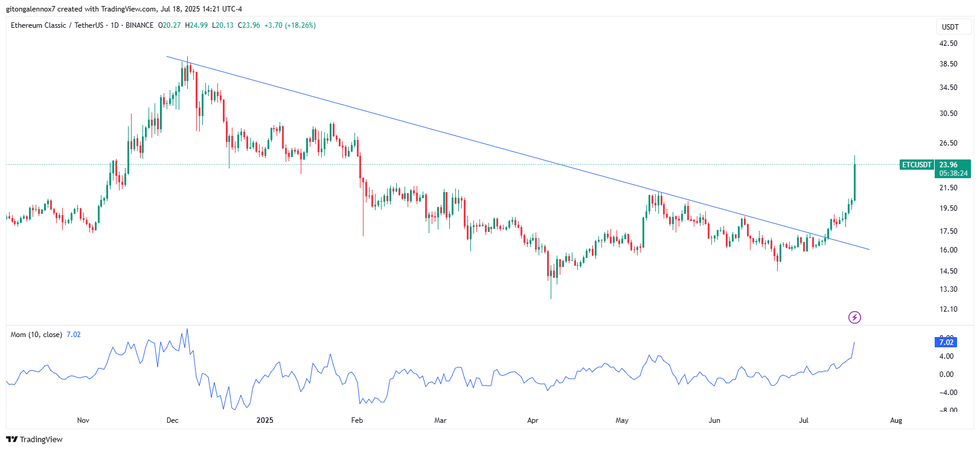Click the TradingView logo at bottom left
The image size is (980, 450).
tap(34, 439)
